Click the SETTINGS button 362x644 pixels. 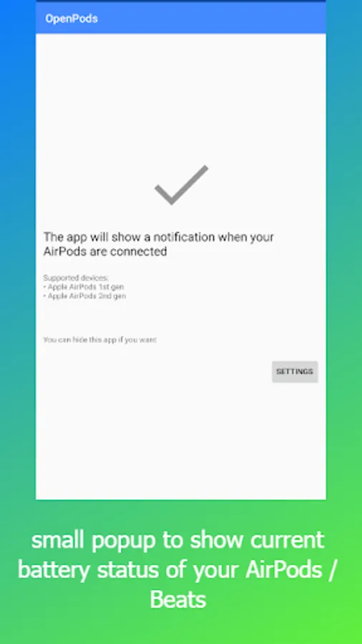[x=295, y=371]
